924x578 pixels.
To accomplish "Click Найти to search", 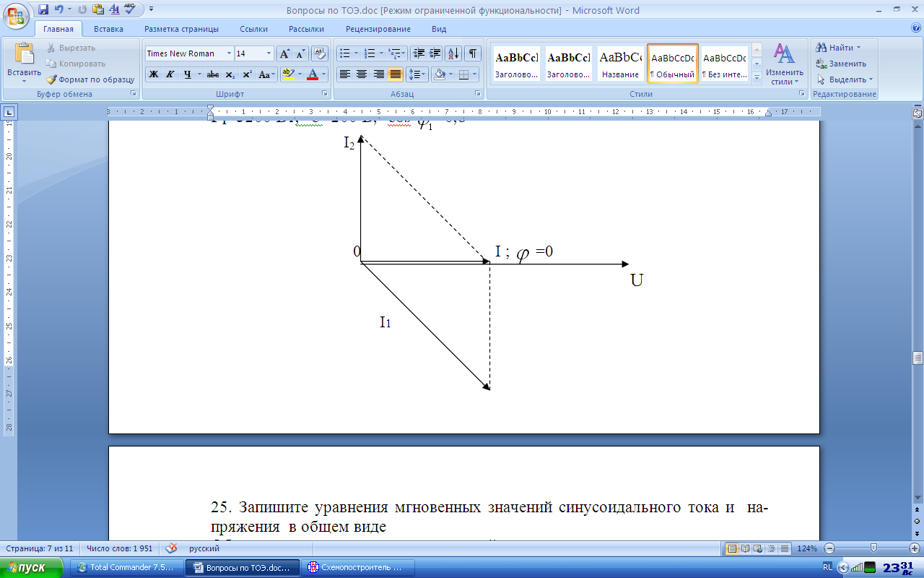I will tap(838, 48).
